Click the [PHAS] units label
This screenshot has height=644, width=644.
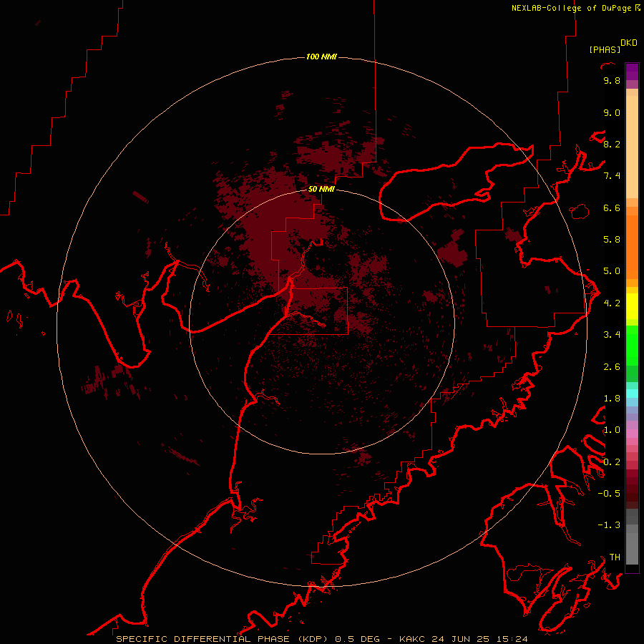(605, 49)
